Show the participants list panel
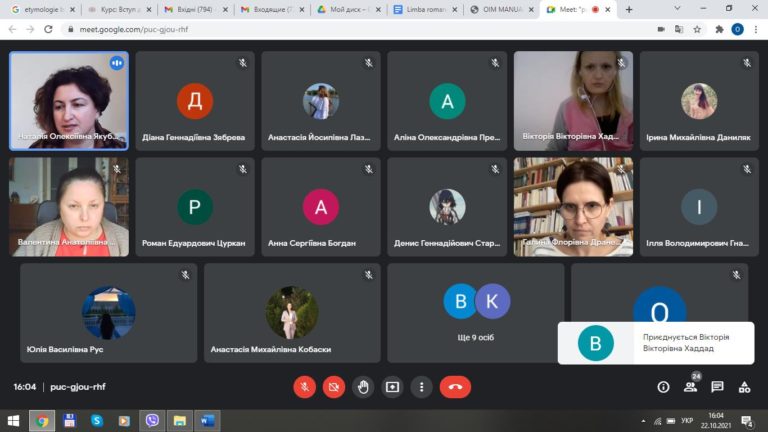768x432 pixels. pyautogui.click(x=690, y=387)
